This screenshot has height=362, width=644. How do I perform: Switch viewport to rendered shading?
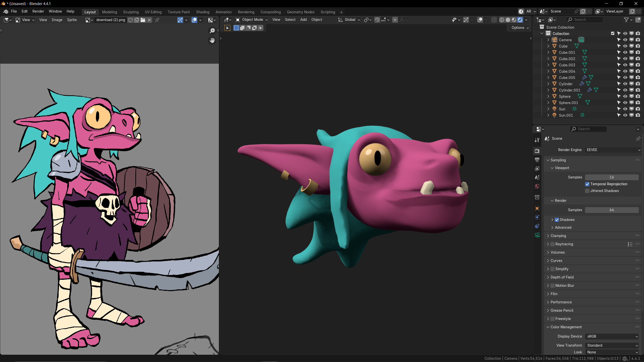pyautogui.click(x=520, y=20)
